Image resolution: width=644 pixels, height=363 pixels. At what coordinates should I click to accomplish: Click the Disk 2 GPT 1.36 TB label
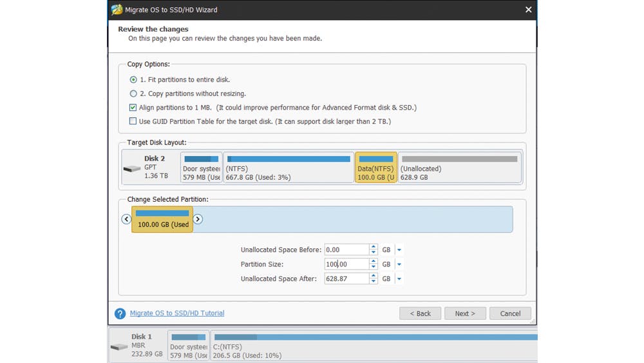point(156,167)
